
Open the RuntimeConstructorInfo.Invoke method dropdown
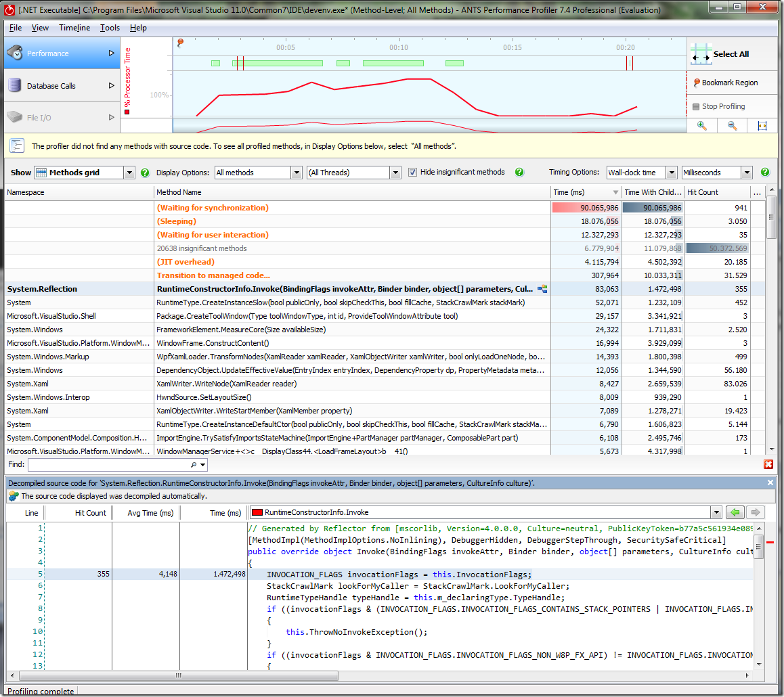[716, 512]
